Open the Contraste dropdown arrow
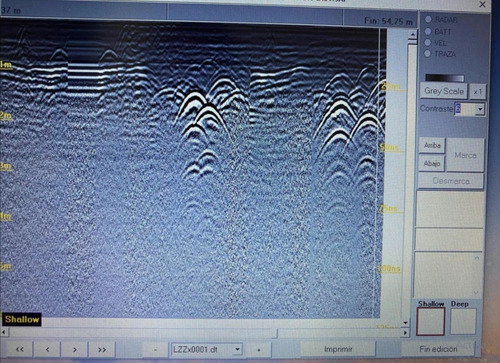Screen dimensions: 500x363 point(480,109)
